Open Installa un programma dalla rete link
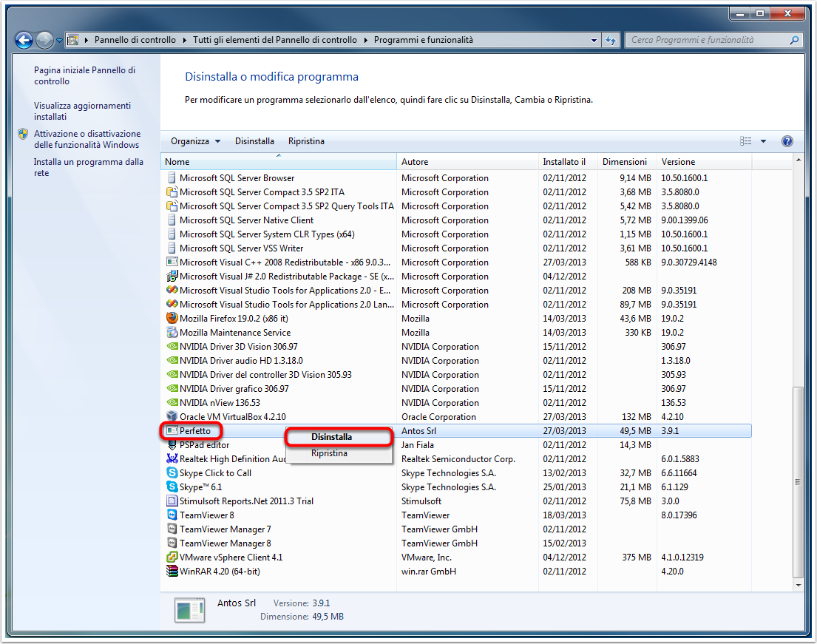This screenshot has width=817, height=644. [x=89, y=167]
